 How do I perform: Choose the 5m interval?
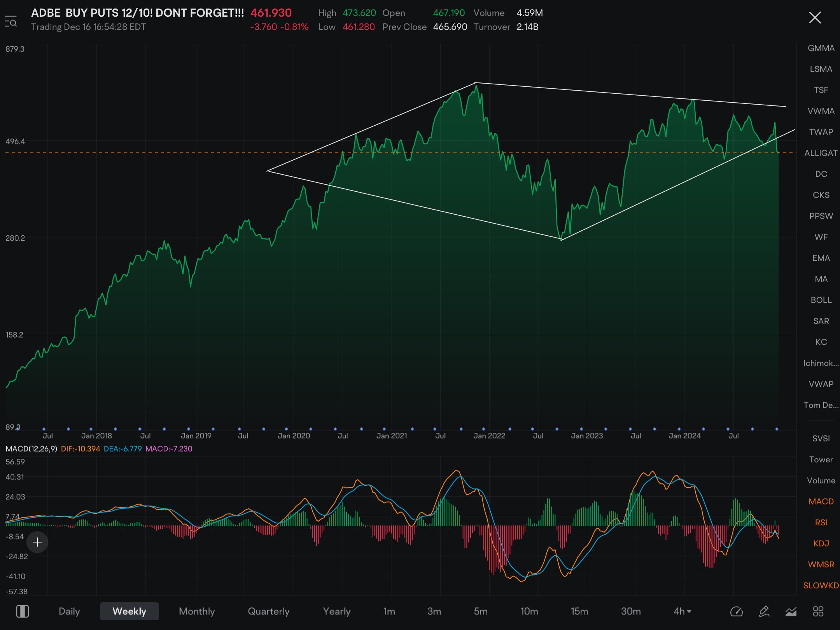(x=481, y=611)
